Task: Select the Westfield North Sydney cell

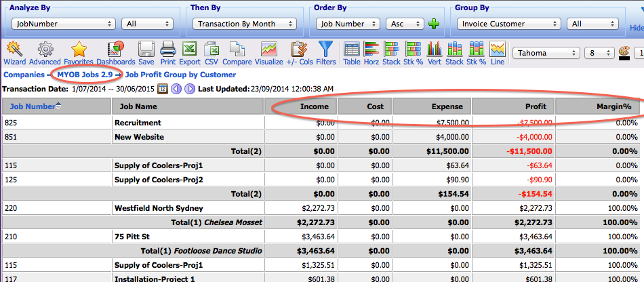Action: click(x=188, y=208)
